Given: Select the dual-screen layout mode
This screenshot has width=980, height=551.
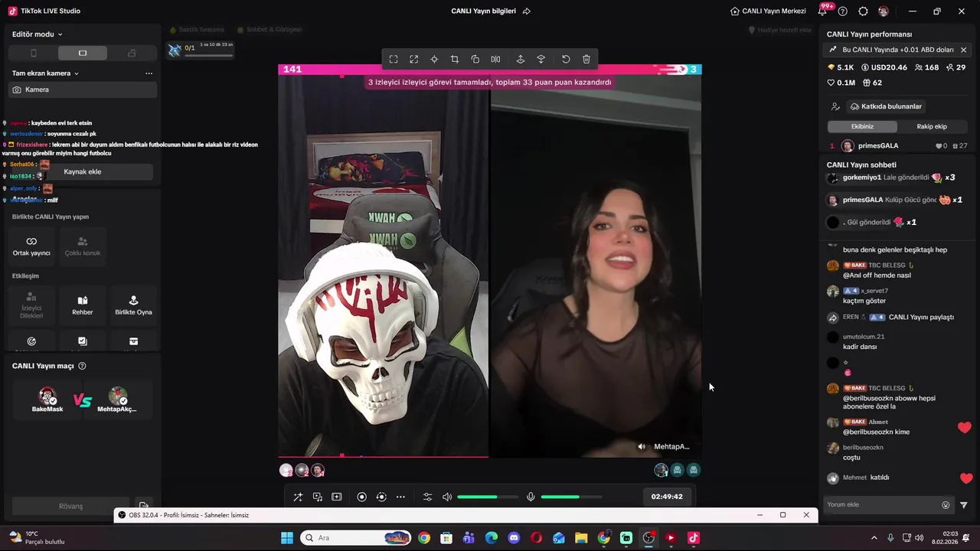Looking at the screenshot, I should (x=132, y=53).
